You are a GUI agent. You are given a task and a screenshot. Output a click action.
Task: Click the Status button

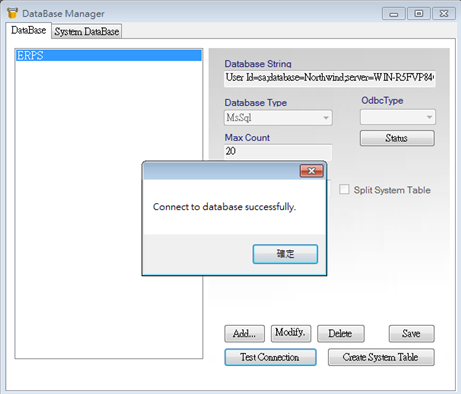pyautogui.click(x=397, y=138)
